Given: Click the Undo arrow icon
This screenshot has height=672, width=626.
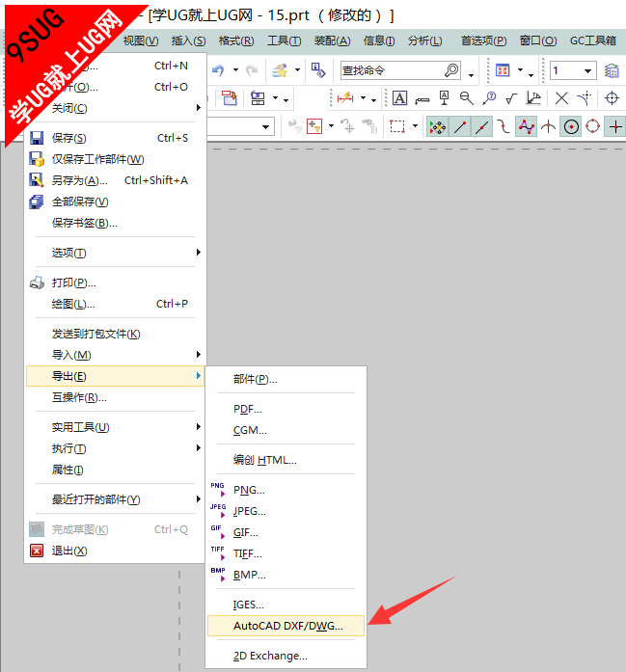Looking at the screenshot, I should click(x=218, y=70).
